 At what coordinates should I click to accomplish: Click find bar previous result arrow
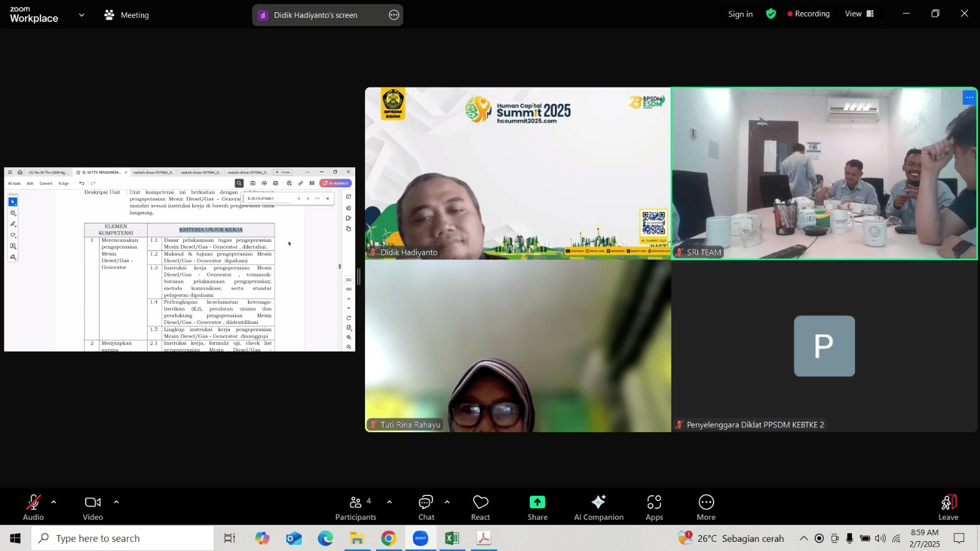(x=299, y=198)
